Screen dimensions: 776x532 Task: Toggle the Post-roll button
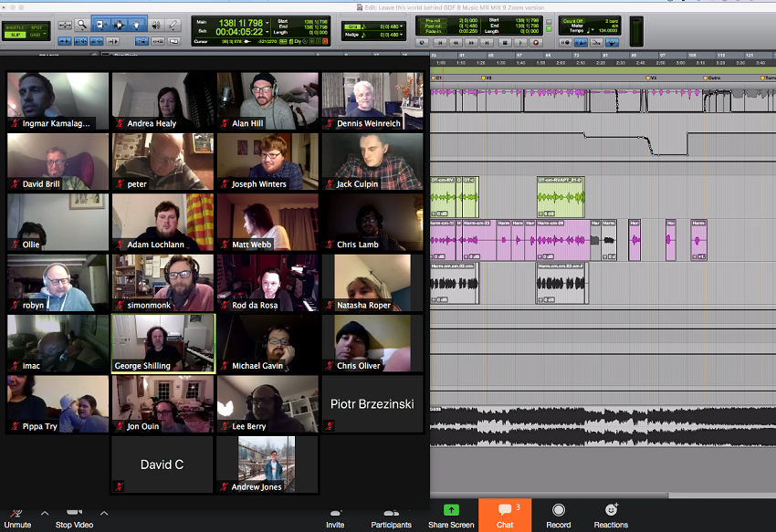433,26
